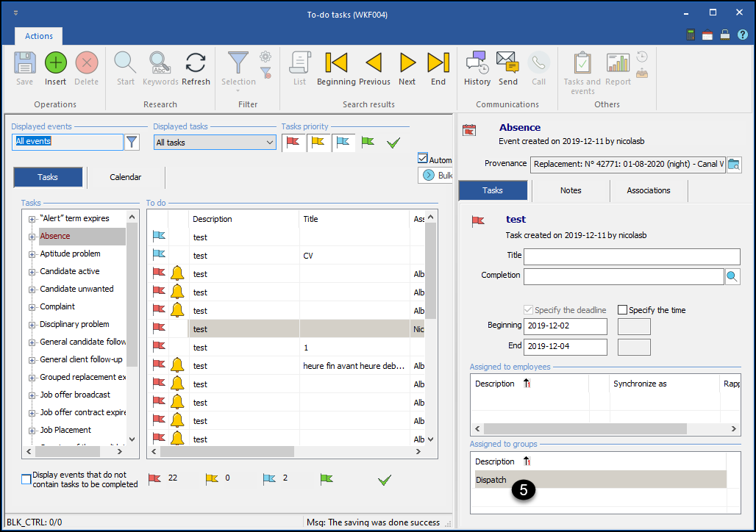The image size is (756, 532).
Task: Expand the Candidate active node
Action: tap(32, 273)
